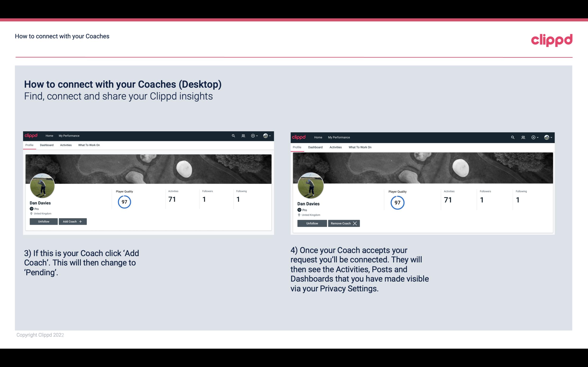Toggle the Unfollow button right profile
The height and width of the screenshot is (367, 588).
(x=312, y=223)
